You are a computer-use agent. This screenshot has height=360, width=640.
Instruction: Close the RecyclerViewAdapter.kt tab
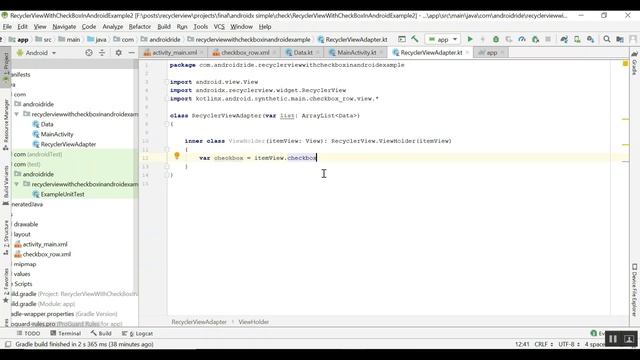(467, 53)
